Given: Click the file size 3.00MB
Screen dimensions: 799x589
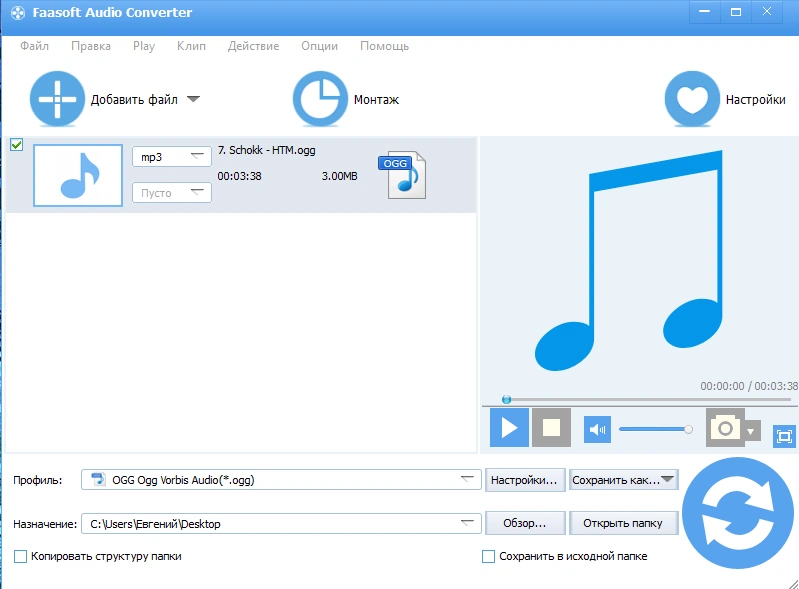Looking at the screenshot, I should tap(339, 176).
